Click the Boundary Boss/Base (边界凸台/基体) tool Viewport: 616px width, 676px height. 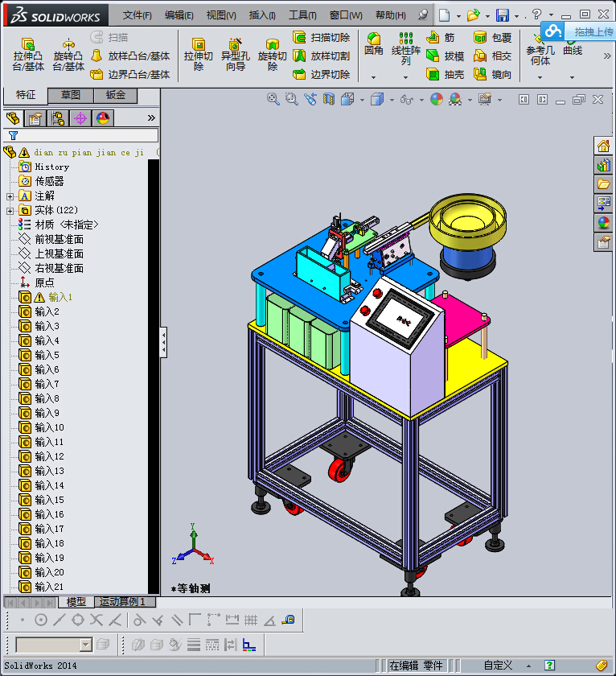tap(130, 75)
